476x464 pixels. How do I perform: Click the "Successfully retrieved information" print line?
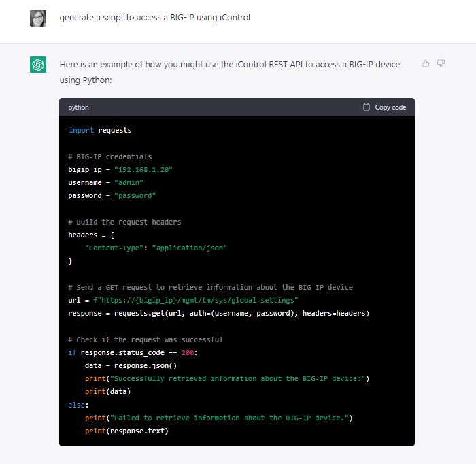tap(227, 379)
